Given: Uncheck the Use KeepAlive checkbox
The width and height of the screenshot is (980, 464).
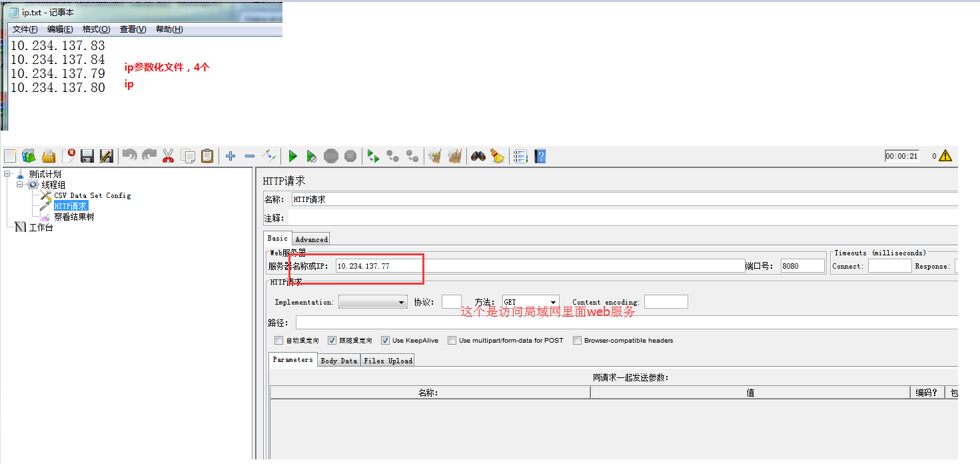Looking at the screenshot, I should [x=385, y=341].
